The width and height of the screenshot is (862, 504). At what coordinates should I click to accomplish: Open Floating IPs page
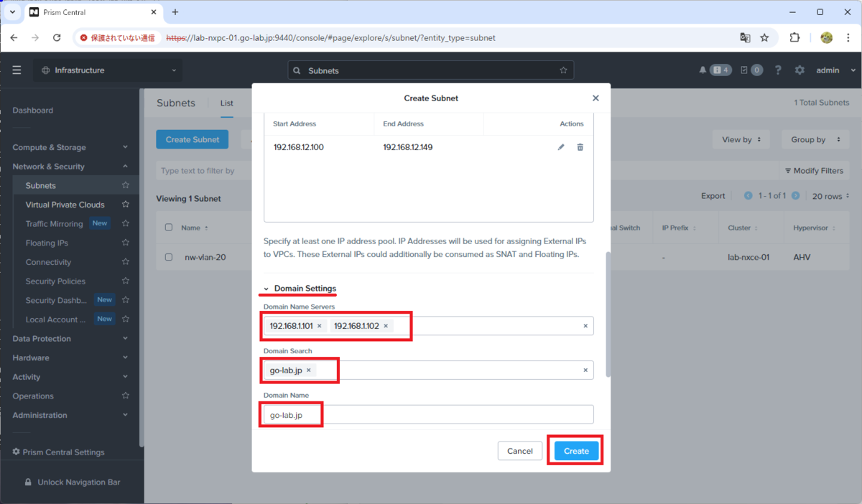point(47,243)
